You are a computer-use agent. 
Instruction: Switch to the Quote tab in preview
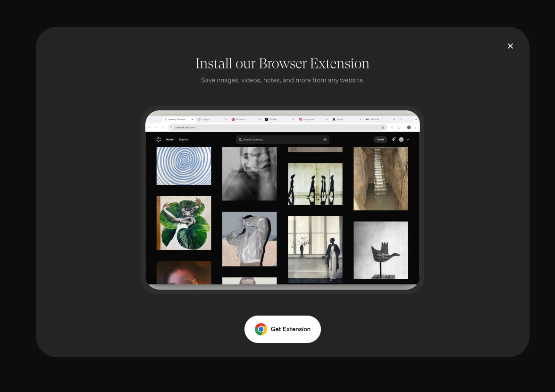coord(347,119)
